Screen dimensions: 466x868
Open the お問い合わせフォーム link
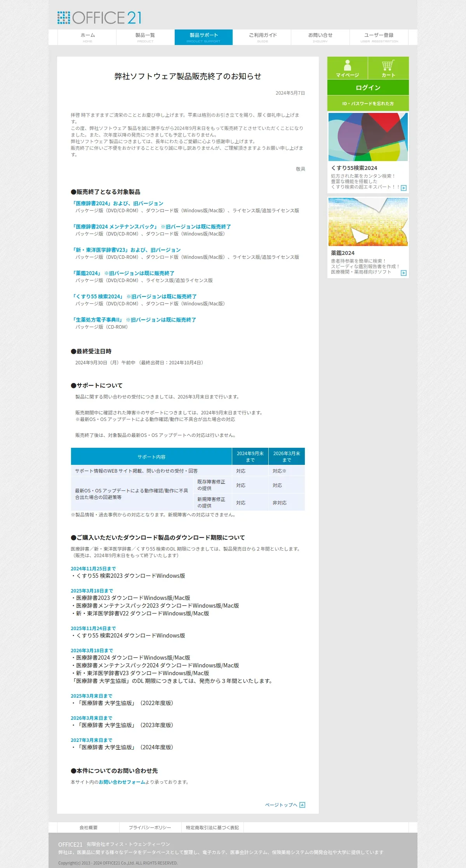[x=122, y=782]
